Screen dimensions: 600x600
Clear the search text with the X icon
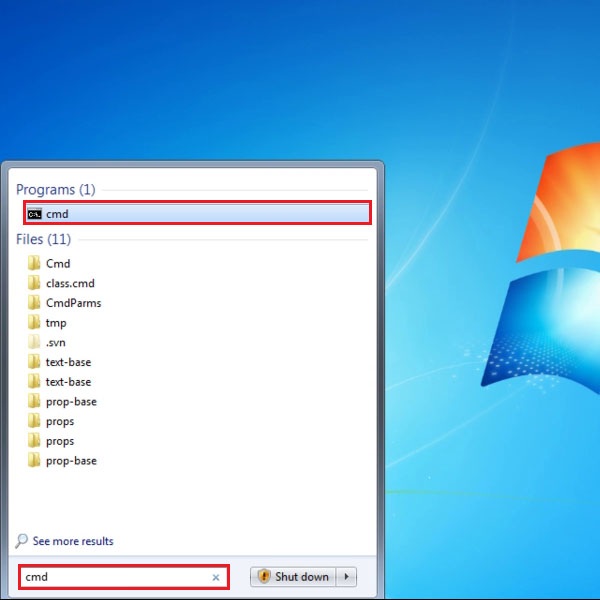coord(216,577)
